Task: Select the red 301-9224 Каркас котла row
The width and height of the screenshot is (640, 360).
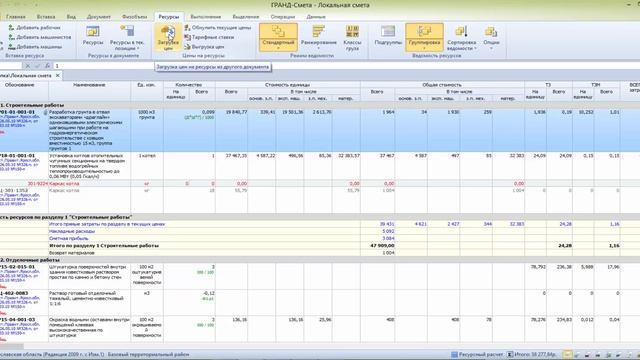Action: [x=320, y=184]
